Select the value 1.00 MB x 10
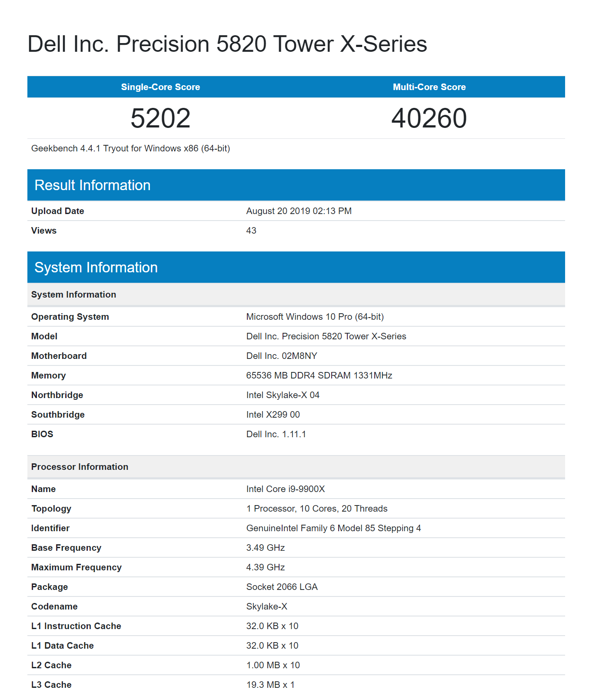This screenshot has height=700, width=589. point(273,665)
